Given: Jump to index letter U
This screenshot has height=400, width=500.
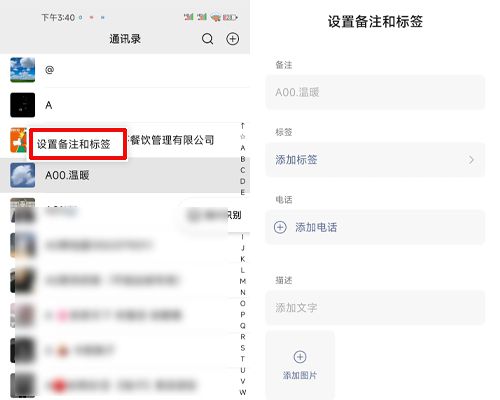Looking at the screenshot, I should tap(243, 370).
